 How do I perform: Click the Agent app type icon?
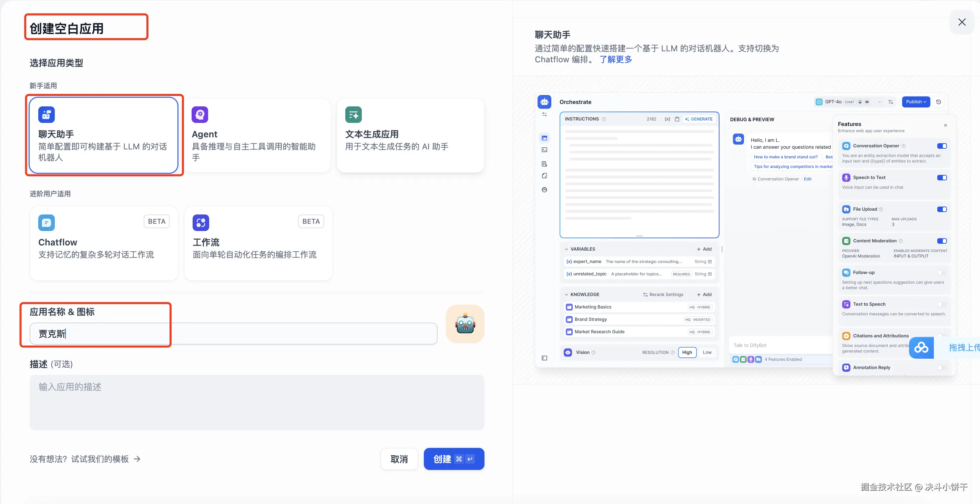(x=200, y=114)
